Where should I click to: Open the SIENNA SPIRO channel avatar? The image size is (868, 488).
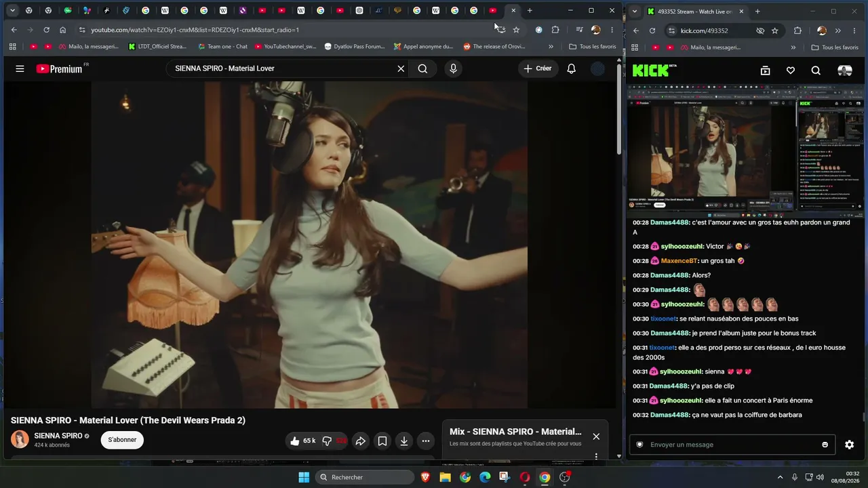20,439
